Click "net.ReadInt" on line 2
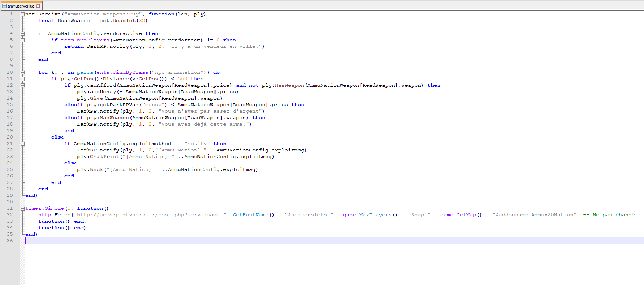This screenshot has height=285, width=644. tap(117, 21)
